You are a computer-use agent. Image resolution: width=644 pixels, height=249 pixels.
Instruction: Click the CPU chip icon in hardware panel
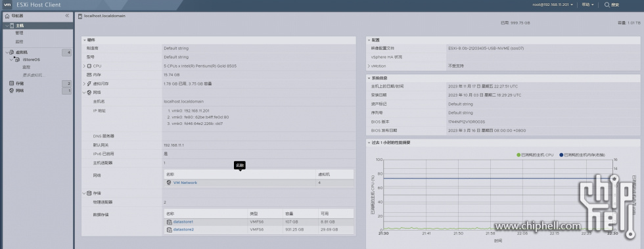pyautogui.click(x=89, y=66)
